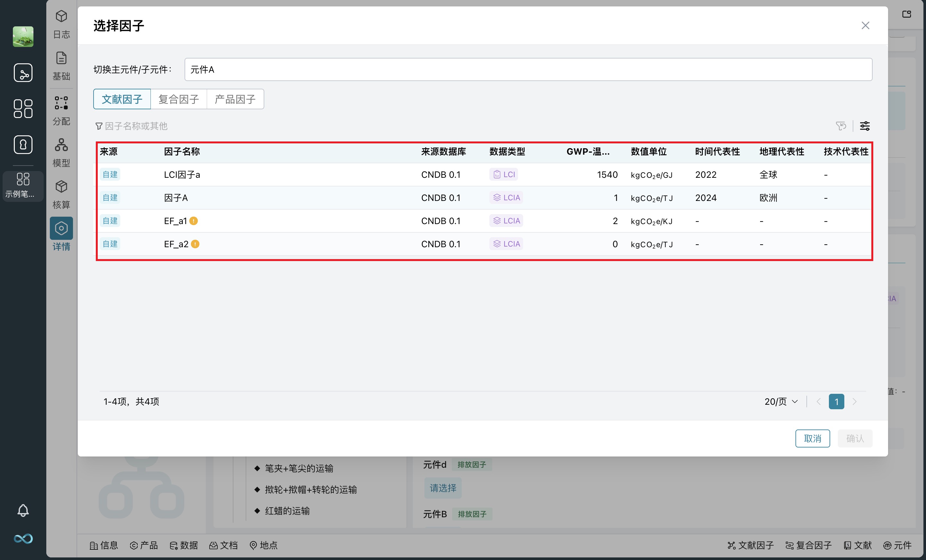Click warning icon beside EF_a2

195,244
